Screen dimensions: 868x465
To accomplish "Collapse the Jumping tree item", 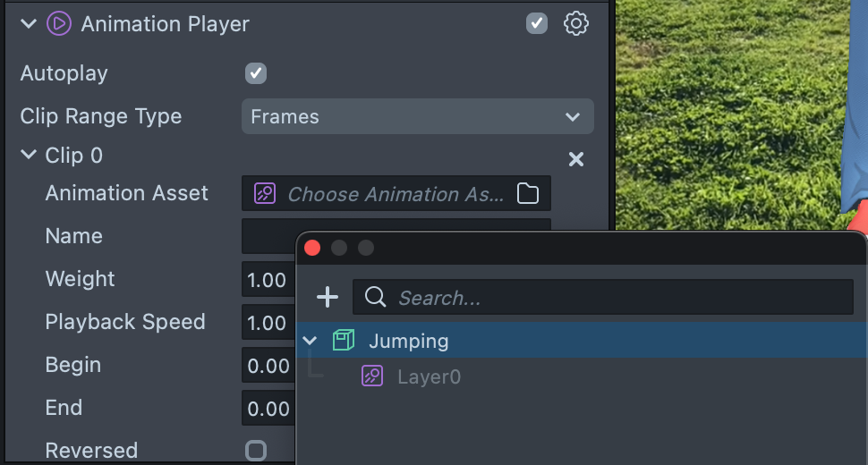I will coord(311,340).
